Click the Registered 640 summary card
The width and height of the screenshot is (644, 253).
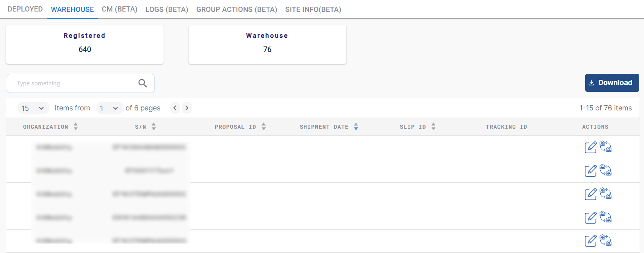pyautogui.click(x=85, y=44)
